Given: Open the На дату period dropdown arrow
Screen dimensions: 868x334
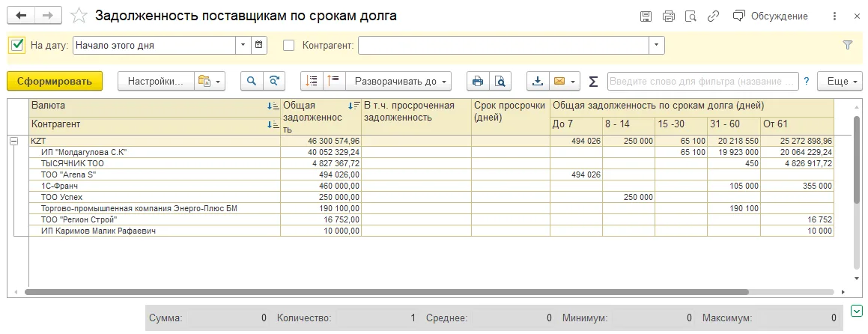Looking at the screenshot, I should 244,46.
